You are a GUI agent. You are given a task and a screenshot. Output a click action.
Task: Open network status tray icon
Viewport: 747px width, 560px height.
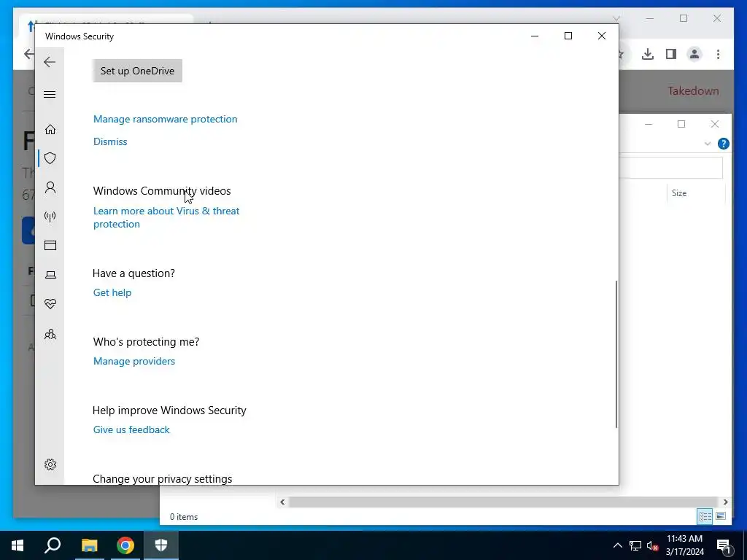pos(635,545)
